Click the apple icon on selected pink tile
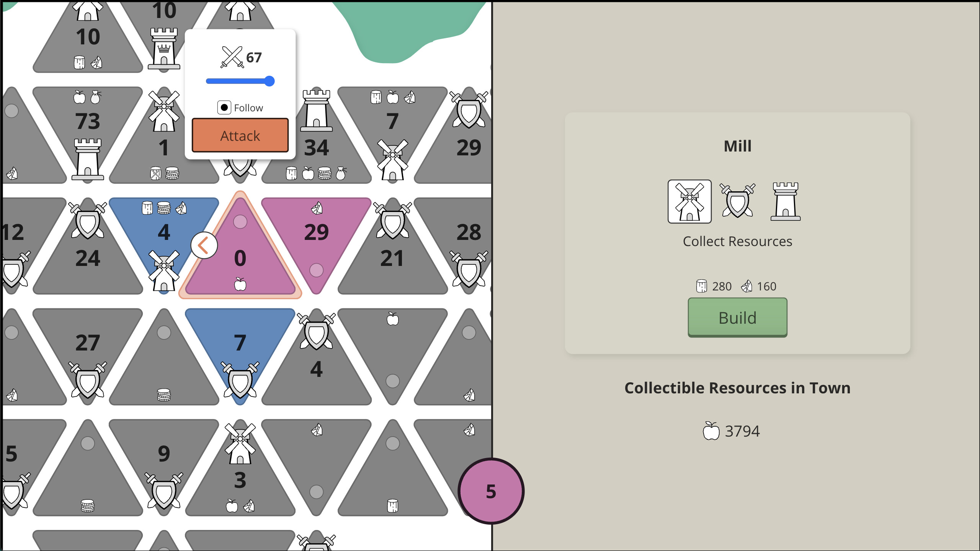980x551 pixels. tap(240, 285)
